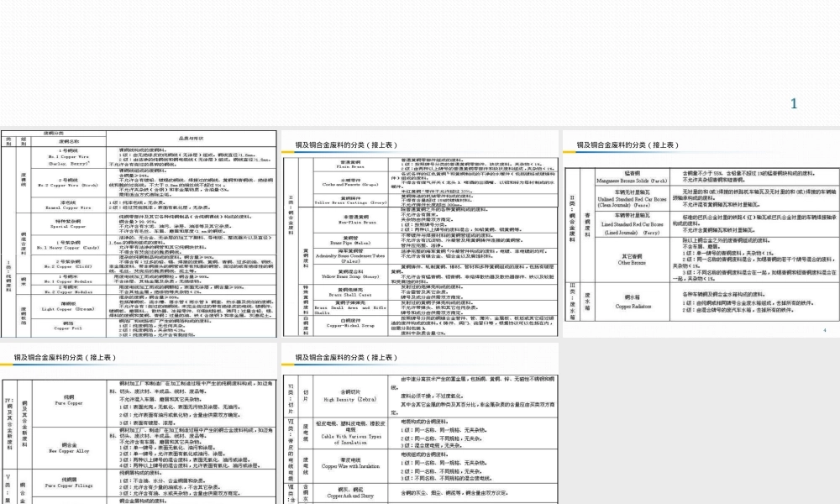Click the "Brass Pipe (Melon)" cell
Image resolution: width=840 pixels, height=504 pixels.
coord(350,240)
